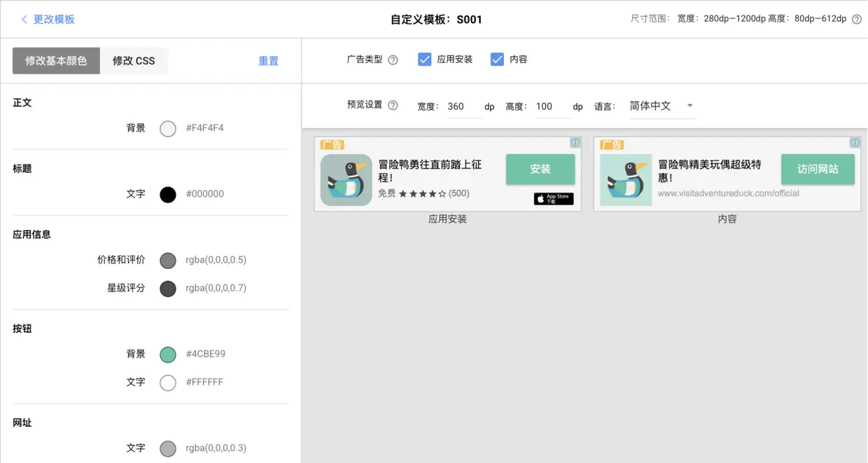Click the green 安装 button in the preview

point(540,169)
